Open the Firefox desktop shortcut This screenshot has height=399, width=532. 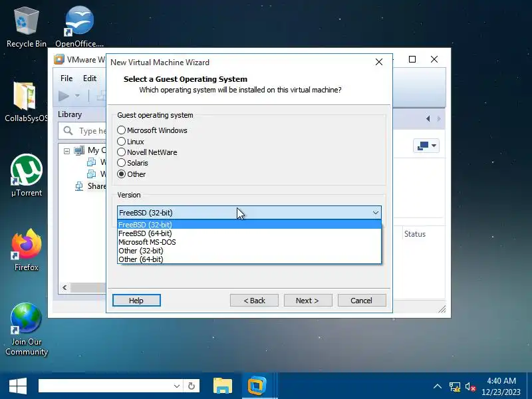27,250
